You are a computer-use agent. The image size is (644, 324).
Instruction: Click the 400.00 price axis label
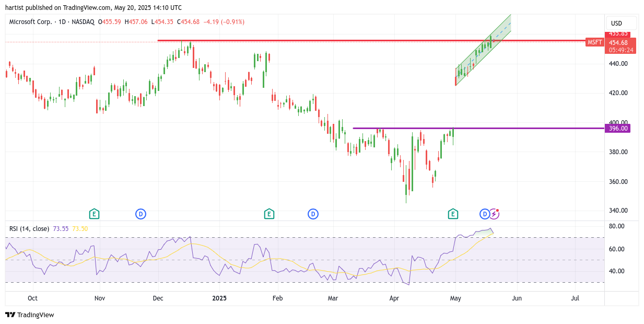(617, 122)
